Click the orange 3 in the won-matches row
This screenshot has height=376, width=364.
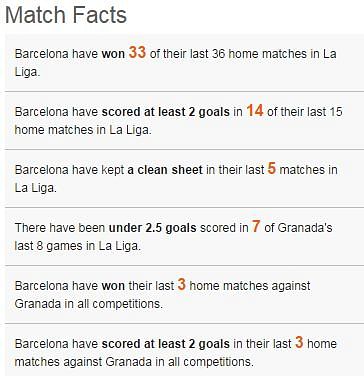(x=181, y=284)
